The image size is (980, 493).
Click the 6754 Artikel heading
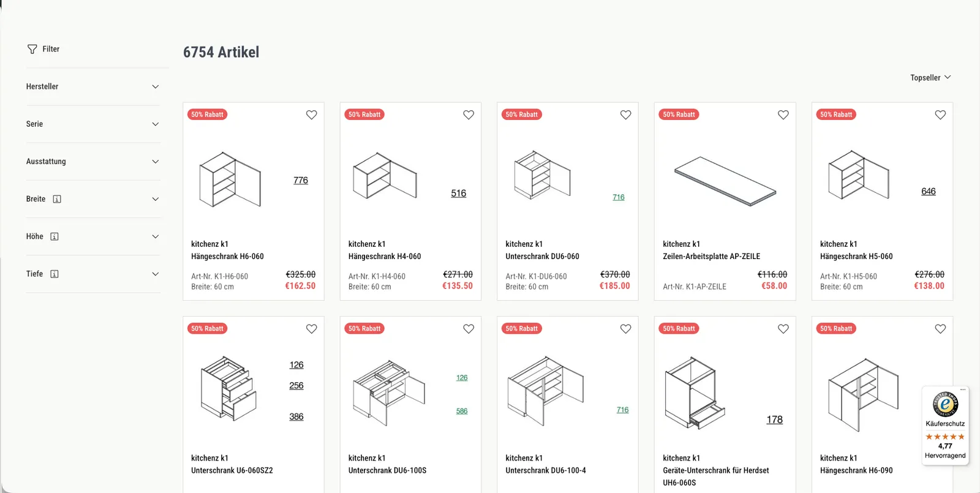[x=221, y=52]
